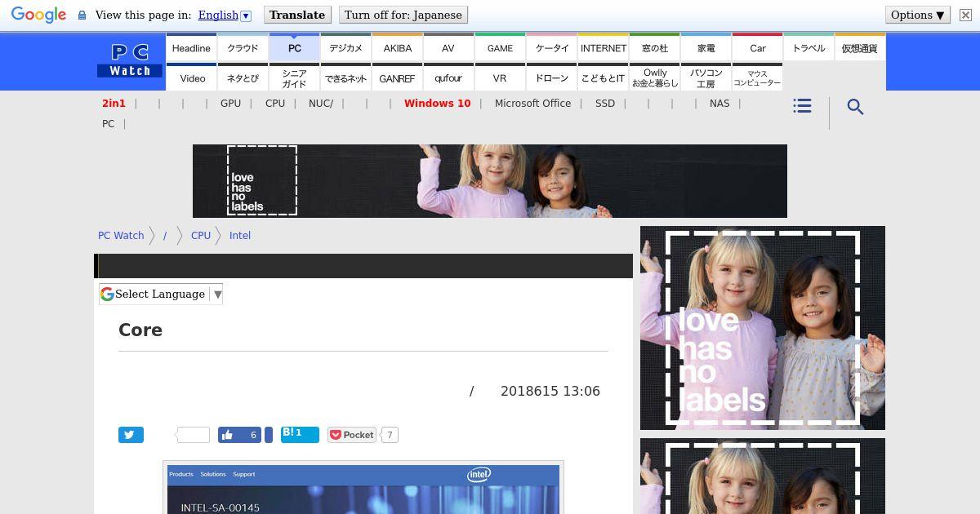Click the CPU link in topic bar
The image size is (980, 514).
point(275,103)
